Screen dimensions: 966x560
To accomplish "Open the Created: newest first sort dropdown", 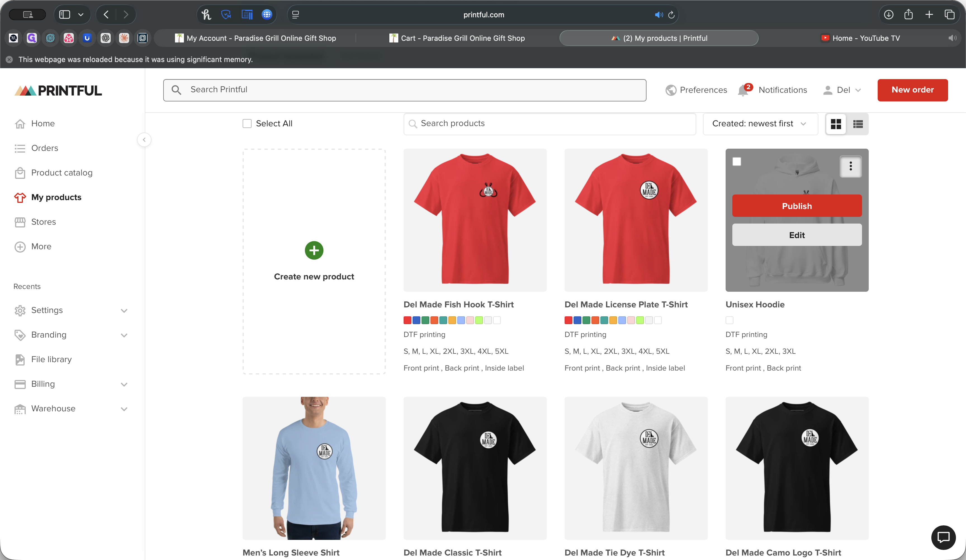I will tap(760, 124).
